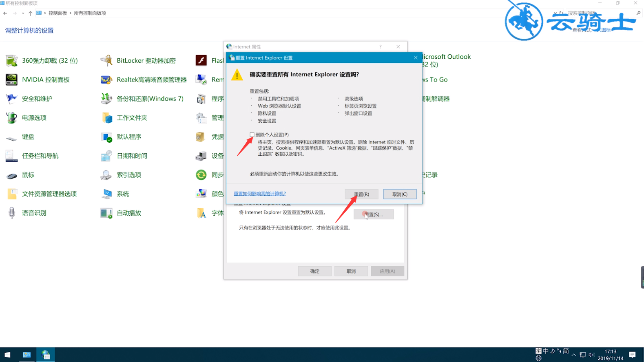The width and height of the screenshot is (644, 362).
Task: Click the taskbar volume speaker icon
Action: [x=591, y=355]
